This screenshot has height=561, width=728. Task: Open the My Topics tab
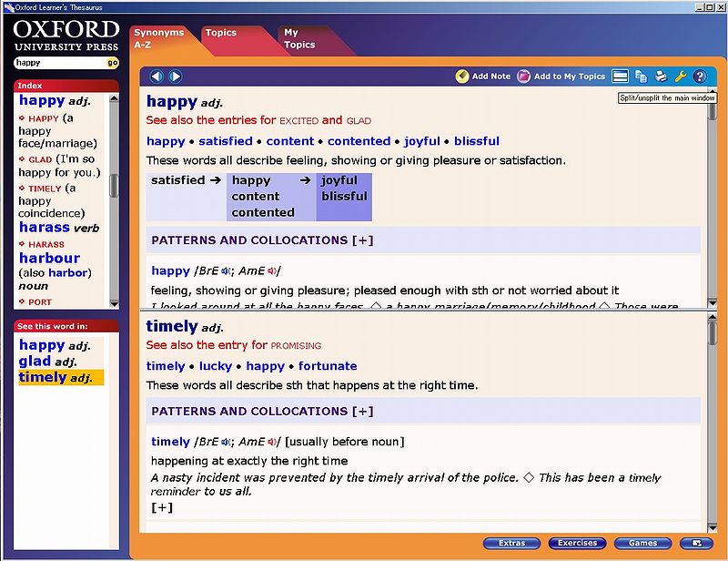pyautogui.click(x=298, y=38)
